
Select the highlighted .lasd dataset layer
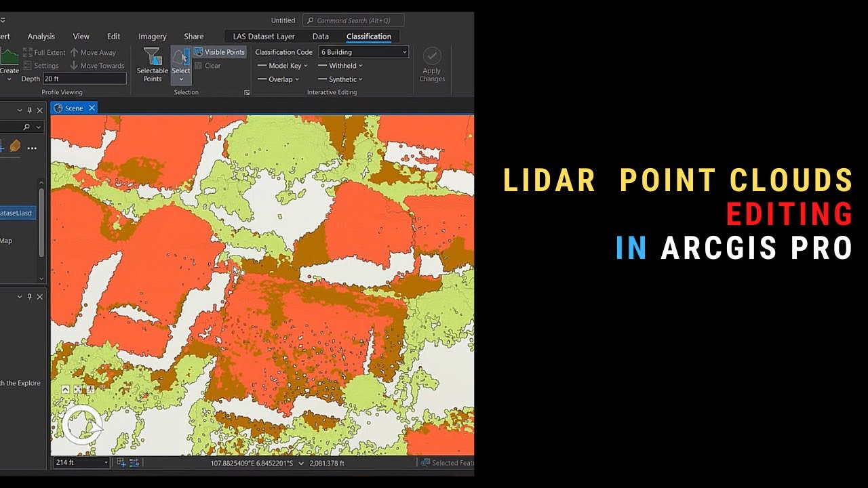[18, 213]
